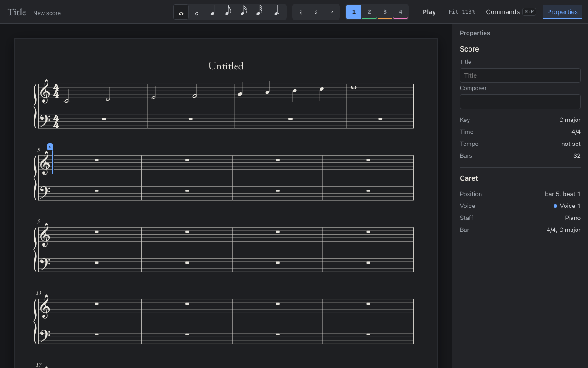Select the first half note in bar 1

(x=67, y=96)
